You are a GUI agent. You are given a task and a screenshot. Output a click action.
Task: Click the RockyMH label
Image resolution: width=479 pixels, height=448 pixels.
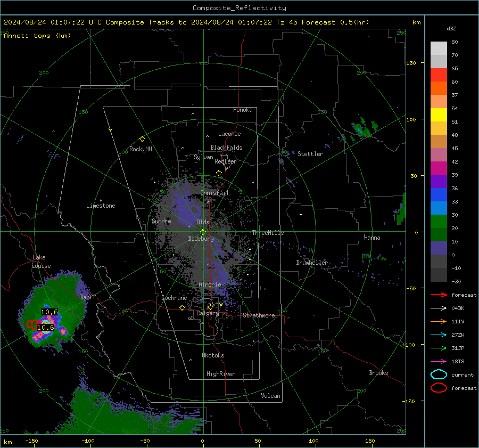pyautogui.click(x=141, y=149)
